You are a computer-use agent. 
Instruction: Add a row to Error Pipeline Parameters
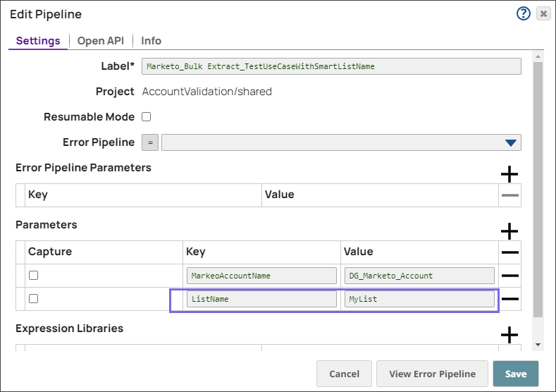[x=509, y=174]
